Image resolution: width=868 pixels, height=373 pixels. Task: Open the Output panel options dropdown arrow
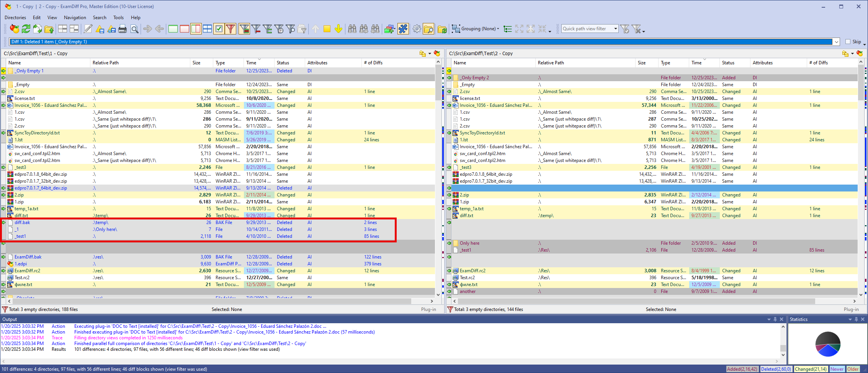point(769,319)
